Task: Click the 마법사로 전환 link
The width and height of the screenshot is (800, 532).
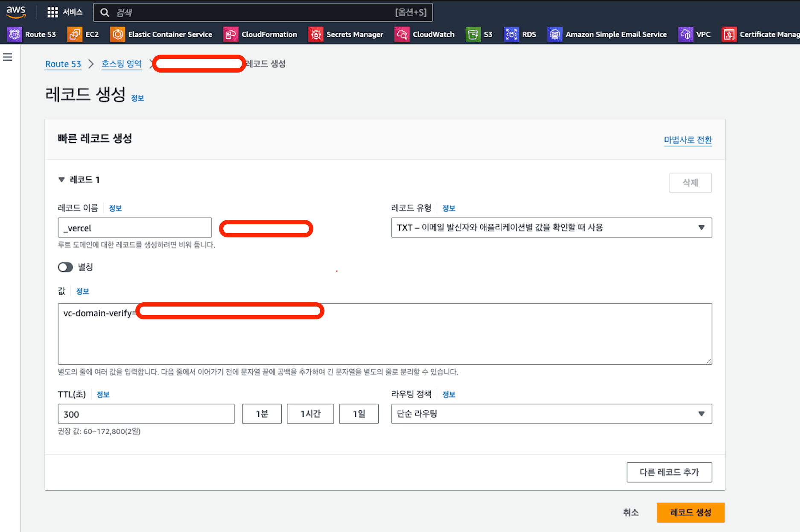Action: [688, 140]
